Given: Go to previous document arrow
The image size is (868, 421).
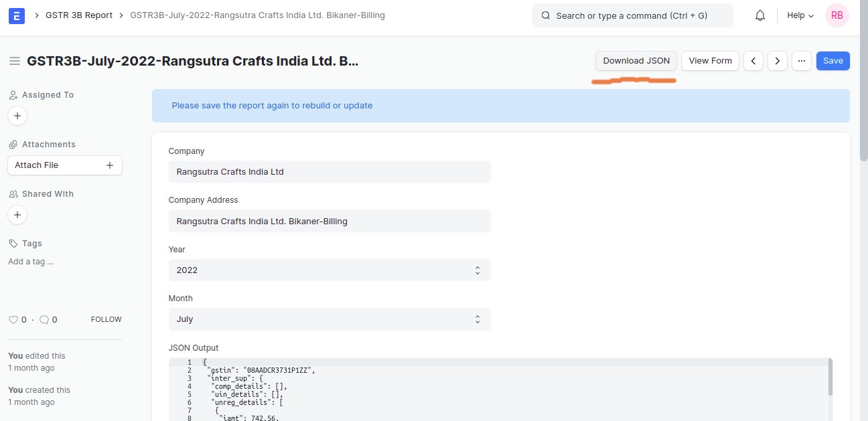Looking at the screenshot, I should pyautogui.click(x=753, y=61).
